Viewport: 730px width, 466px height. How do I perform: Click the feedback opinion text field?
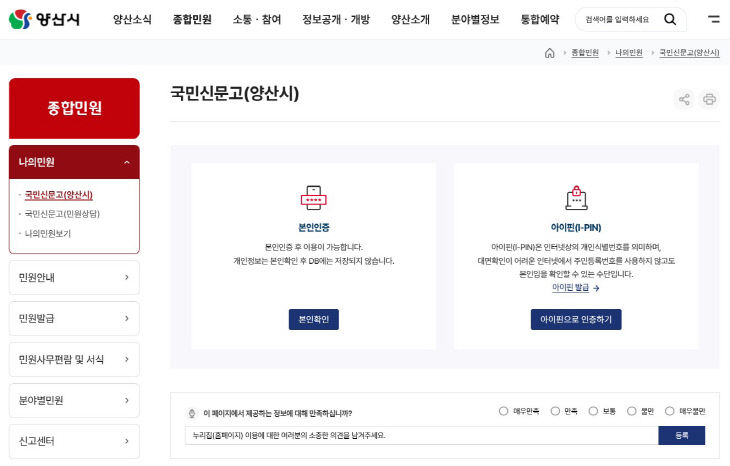pyautogui.click(x=420, y=436)
